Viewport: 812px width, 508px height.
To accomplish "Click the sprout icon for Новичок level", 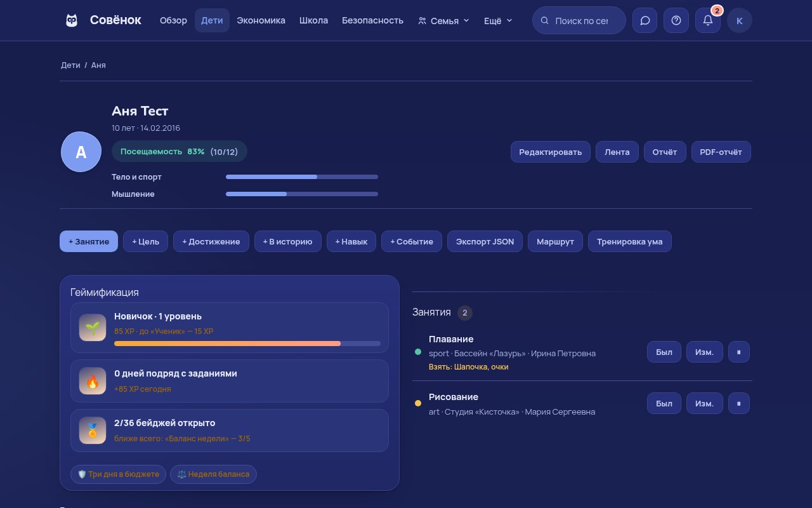I will [x=93, y=328].
